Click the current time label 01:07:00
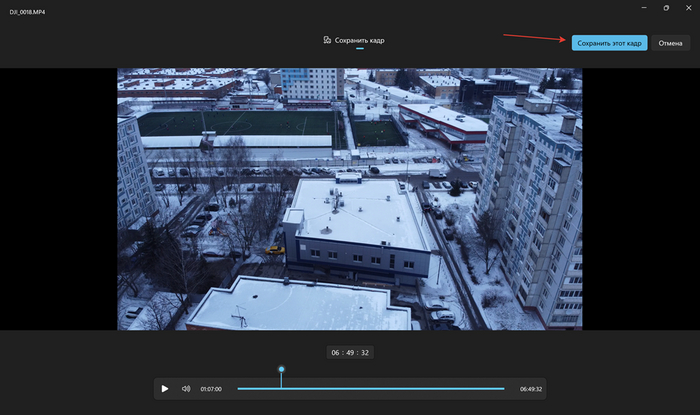 coord(211,388)
